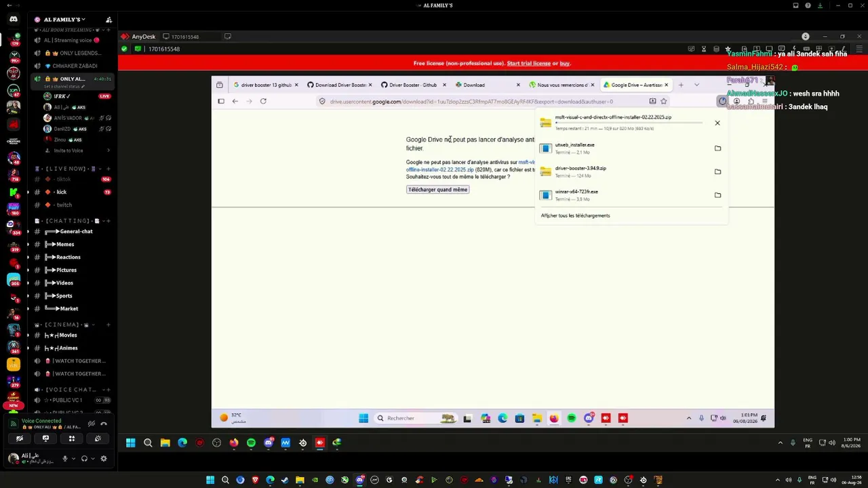Image resolution: width=868 pixels, height=488 pixels.
Task: Click Télécharger quand même button
Action: coord(437,190)
